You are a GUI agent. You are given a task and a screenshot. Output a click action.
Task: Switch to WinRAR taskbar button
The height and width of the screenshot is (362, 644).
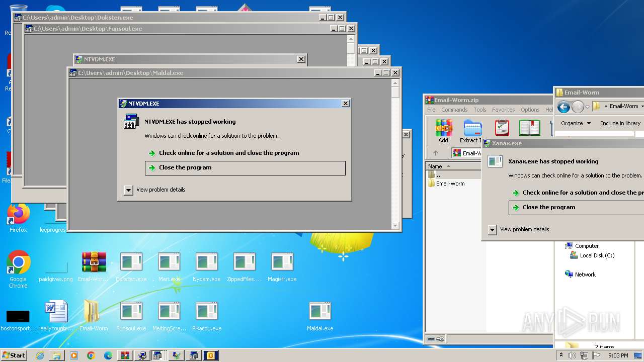125,355
